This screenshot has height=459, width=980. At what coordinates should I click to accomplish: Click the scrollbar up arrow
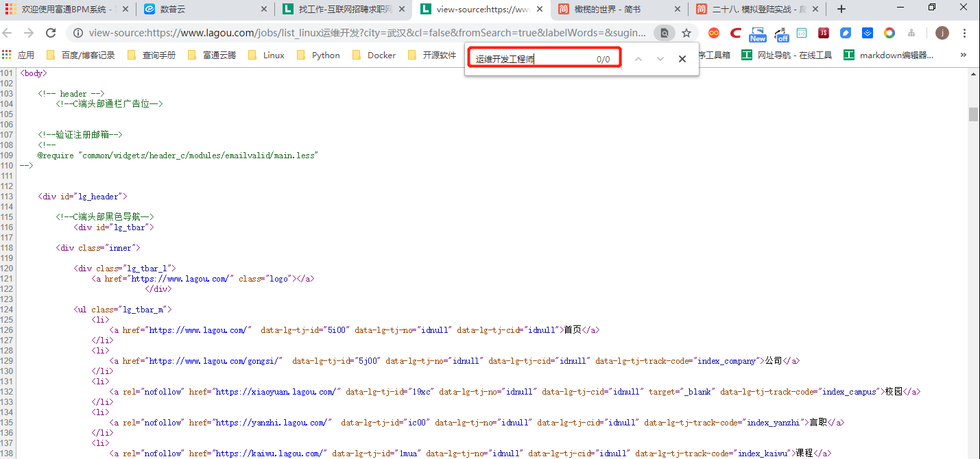point(973,73)
